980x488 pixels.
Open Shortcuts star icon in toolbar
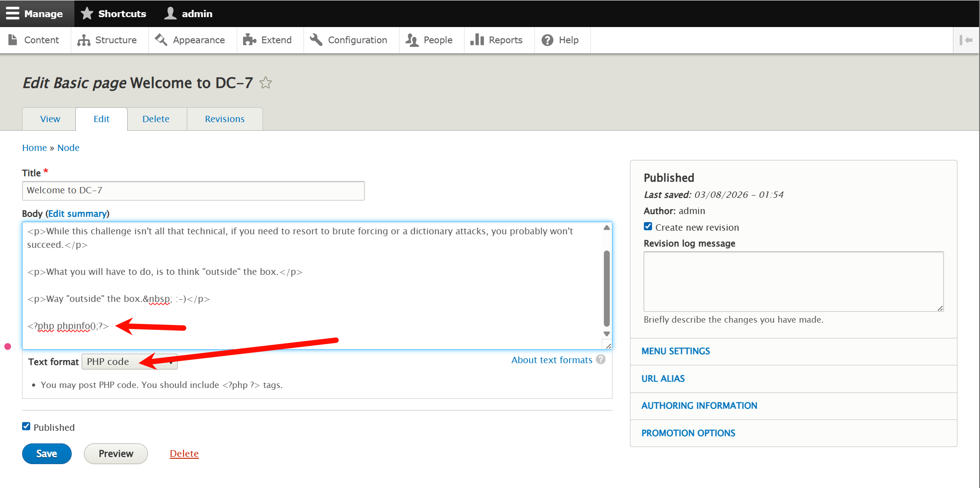pos(87,14)
